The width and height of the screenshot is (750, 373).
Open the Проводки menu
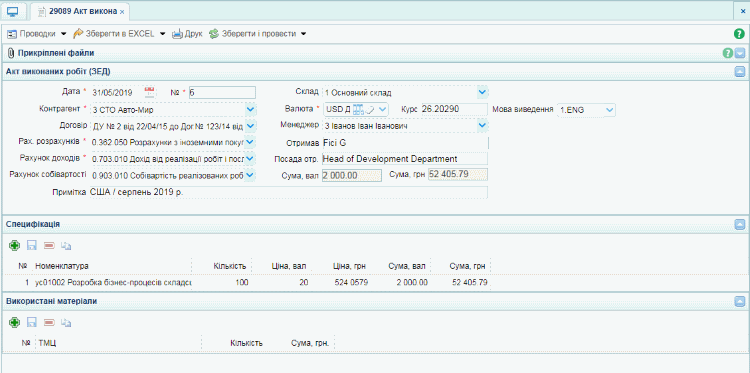pos(33,34)
